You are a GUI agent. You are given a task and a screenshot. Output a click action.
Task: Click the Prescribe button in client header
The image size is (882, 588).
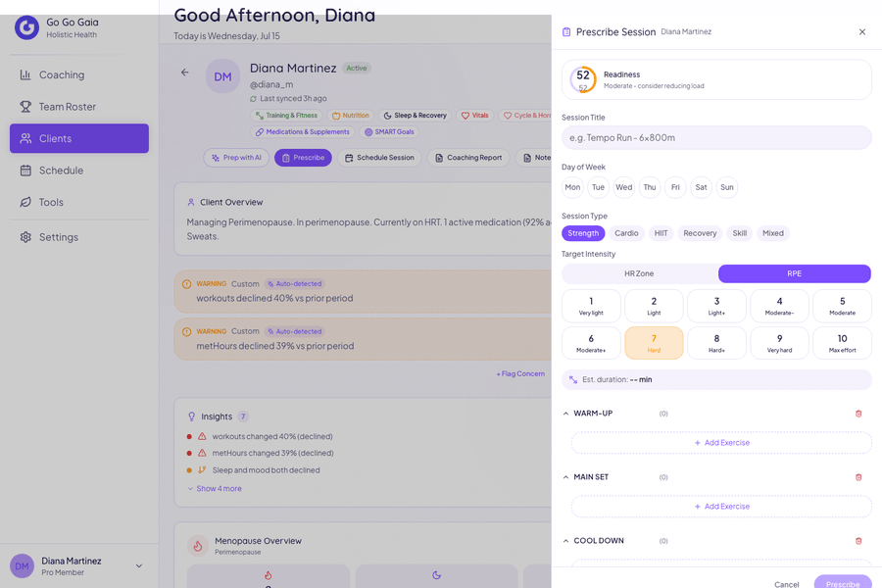pos(303,158)
